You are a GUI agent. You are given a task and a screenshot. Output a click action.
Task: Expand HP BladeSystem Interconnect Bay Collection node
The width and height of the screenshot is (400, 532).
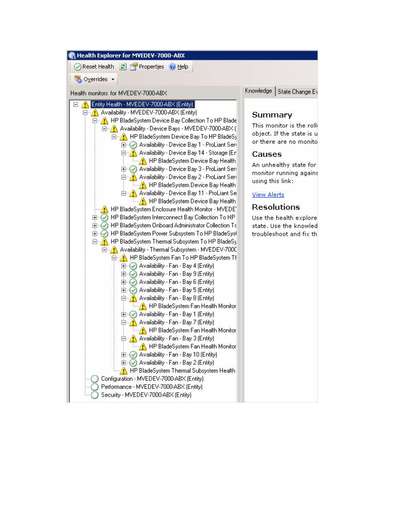point(95,217)
